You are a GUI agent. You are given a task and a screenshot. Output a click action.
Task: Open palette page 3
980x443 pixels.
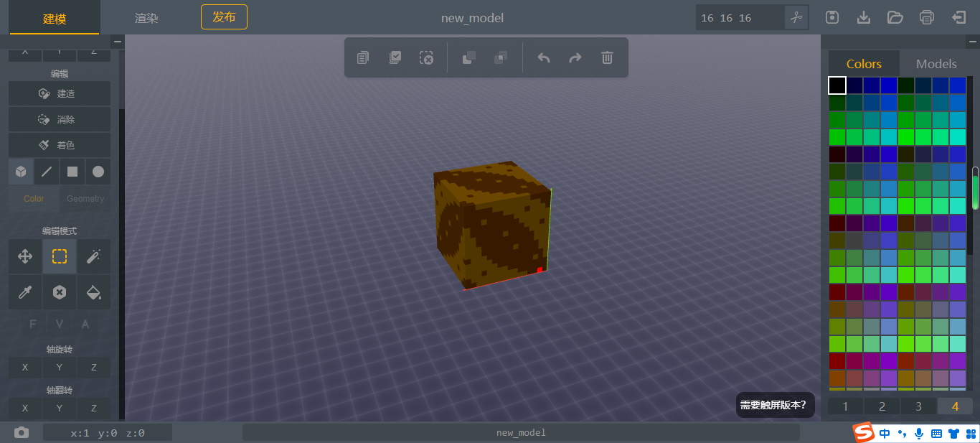click(918, 406)
